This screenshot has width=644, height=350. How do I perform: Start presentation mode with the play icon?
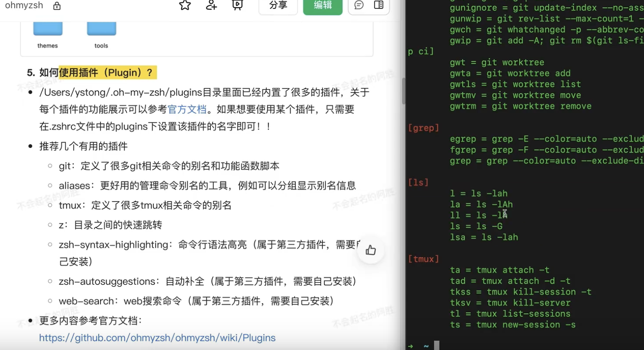tap(237, 5)
